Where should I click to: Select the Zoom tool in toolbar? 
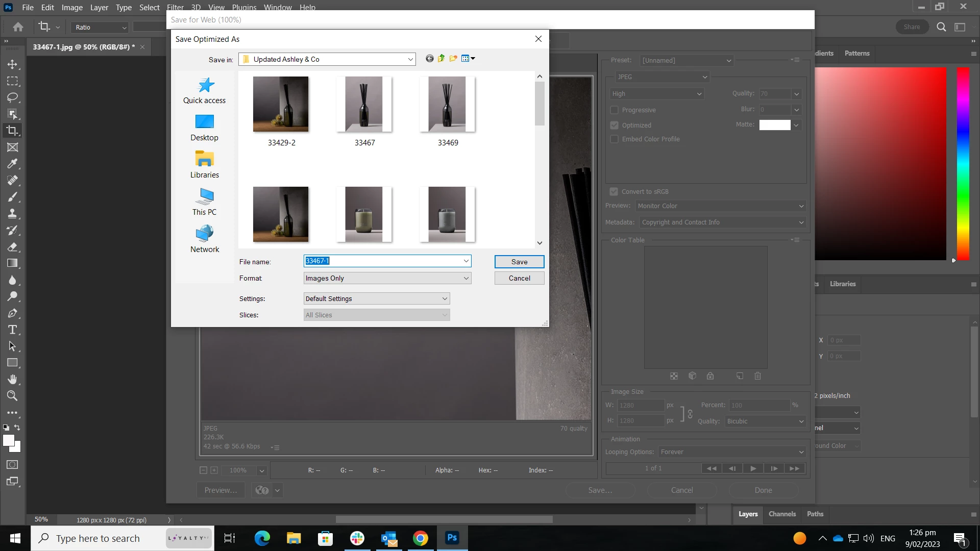(x=12, y=396)
